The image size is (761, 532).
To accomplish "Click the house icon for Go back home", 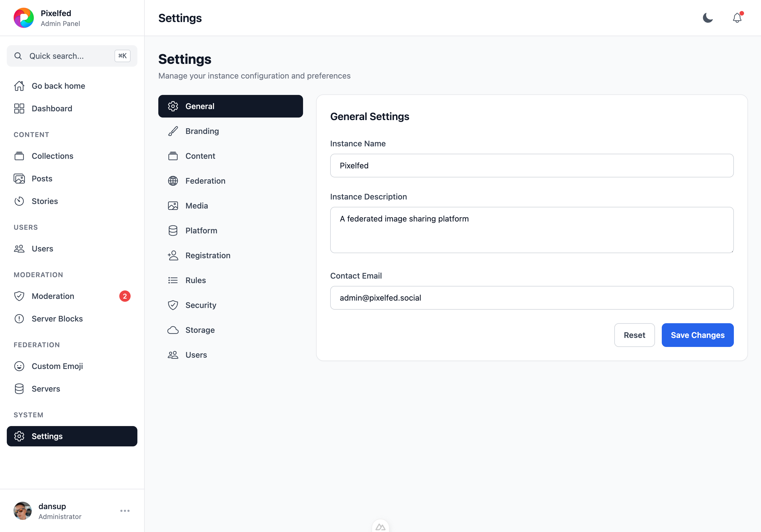I will pos(19,86).
